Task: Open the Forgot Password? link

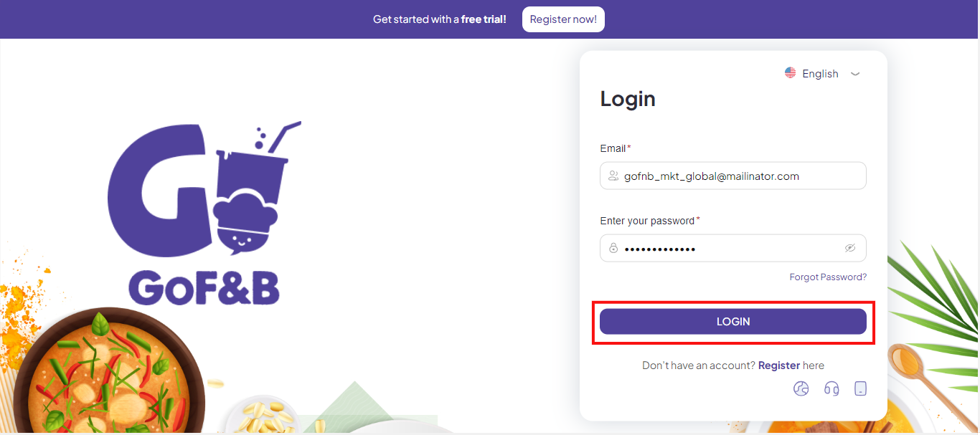Action: pyautogui.click(x=828, y=277)
